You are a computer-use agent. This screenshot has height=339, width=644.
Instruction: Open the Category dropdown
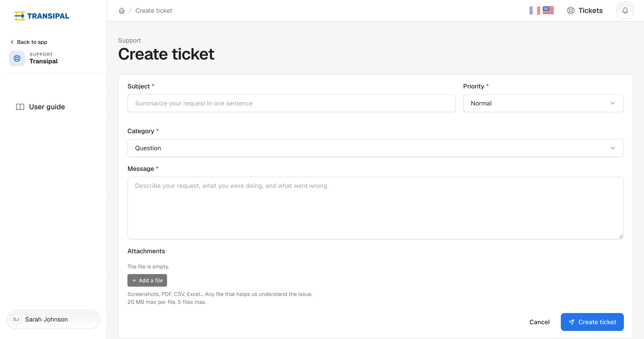pos(375,148)
